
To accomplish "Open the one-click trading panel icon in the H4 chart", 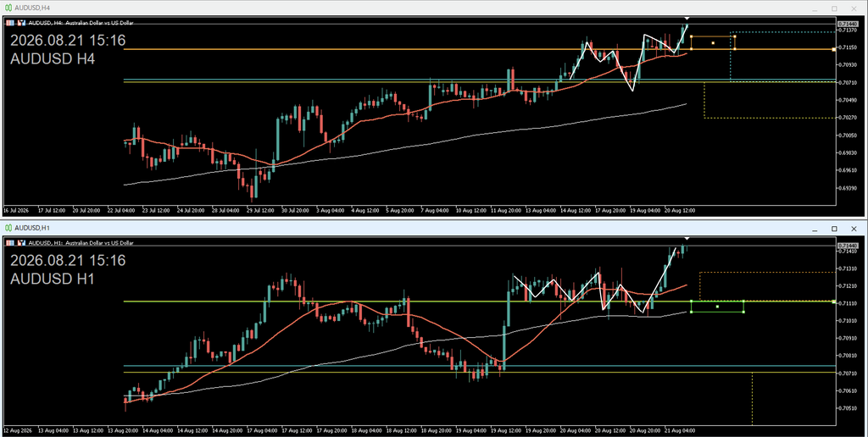I will point(8,23).
